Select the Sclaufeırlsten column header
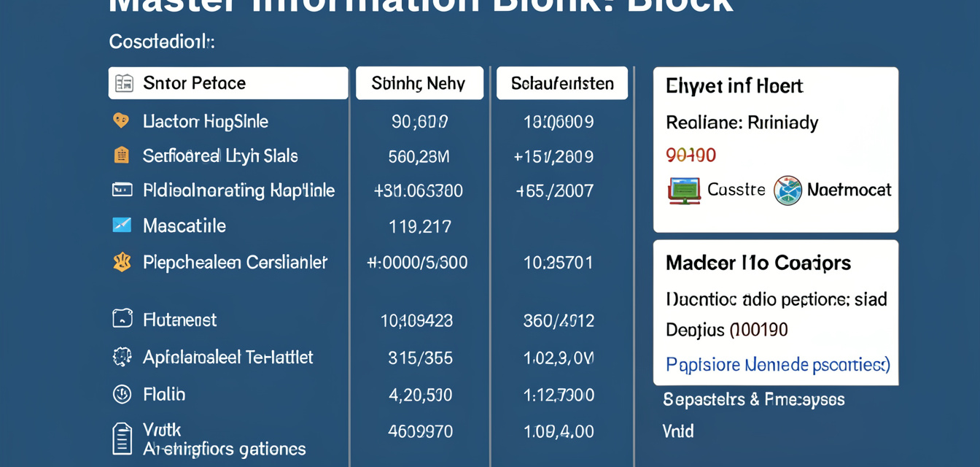Image resolution: width=980 pixels, height=467 pixels. (x=561, y=83)
